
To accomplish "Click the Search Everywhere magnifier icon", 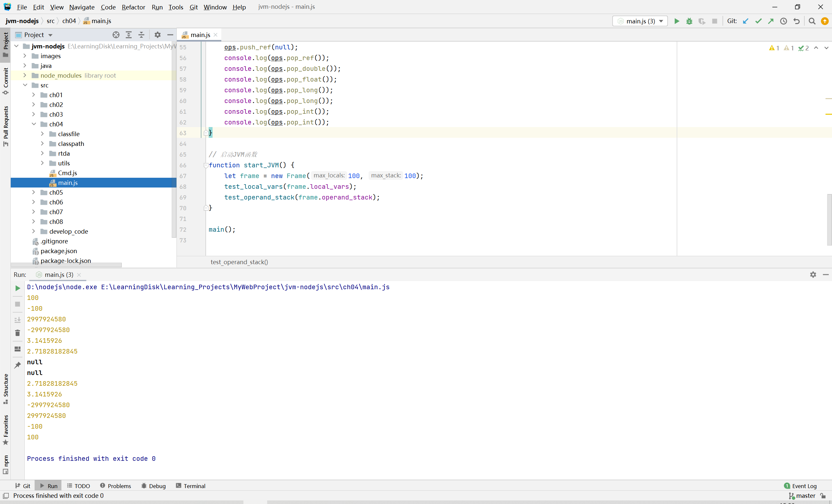I will [812, 21].
